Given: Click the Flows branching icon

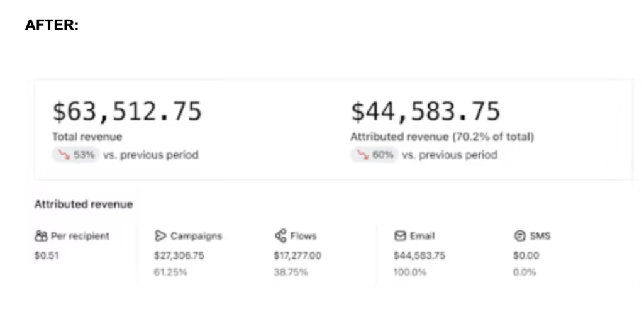Looking at the screenshot, I should point(280,236).
